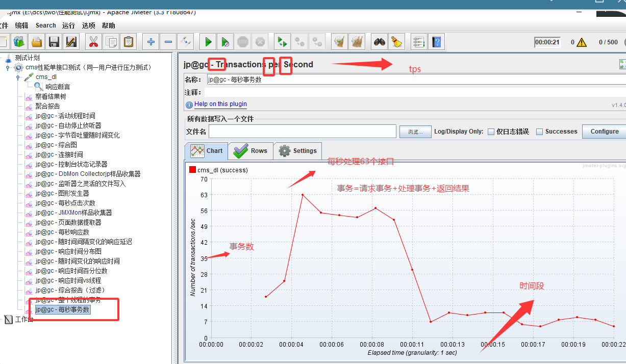Collapse all nodes with minus icon
This screenshot has height=364, width=626.
pyautogui.click(x=168, y=42)
